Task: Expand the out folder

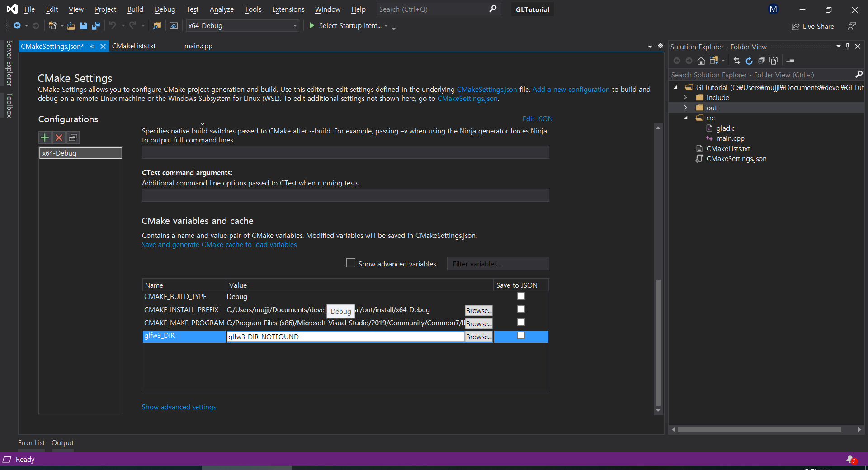Action: pyautogui.click(x=685, y=108)
